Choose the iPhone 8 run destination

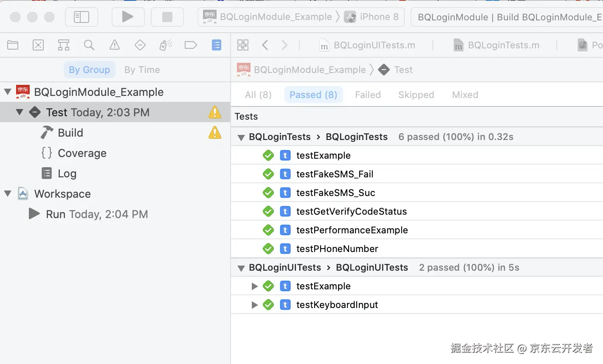(379, 17)
